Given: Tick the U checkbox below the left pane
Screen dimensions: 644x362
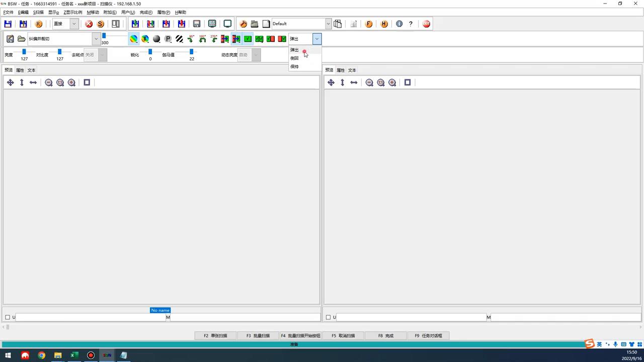Looking at the screenshot, I should point(8,317).
